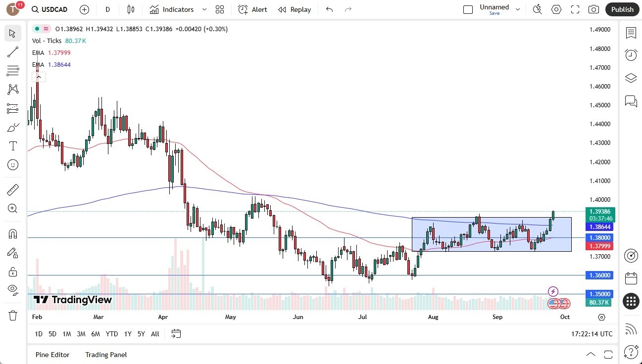Open the Brush drawing tool
This screenshot has height=364, width=642.
(x=12, y=127)
